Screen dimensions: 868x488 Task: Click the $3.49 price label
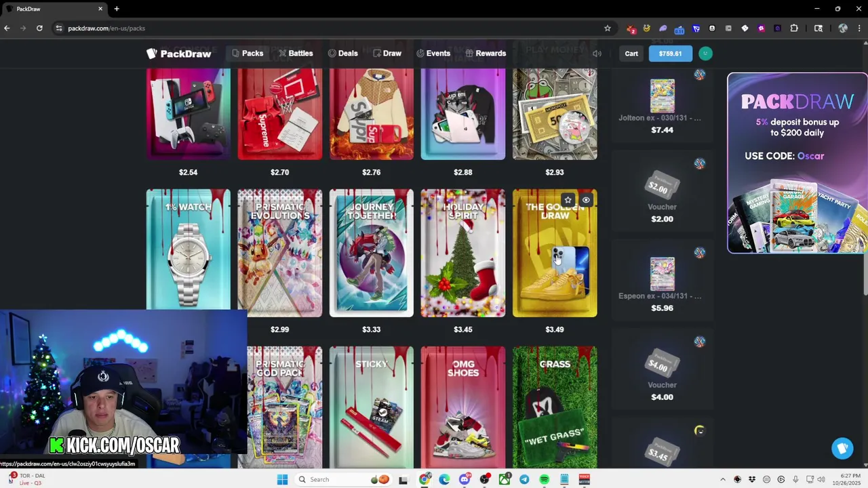tap(554, 329)
